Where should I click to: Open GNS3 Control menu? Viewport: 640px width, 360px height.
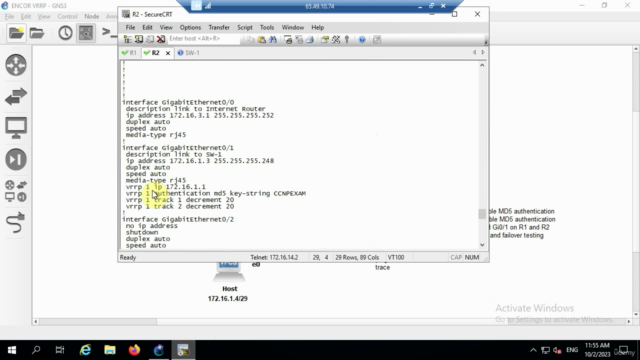click(67, 16)
